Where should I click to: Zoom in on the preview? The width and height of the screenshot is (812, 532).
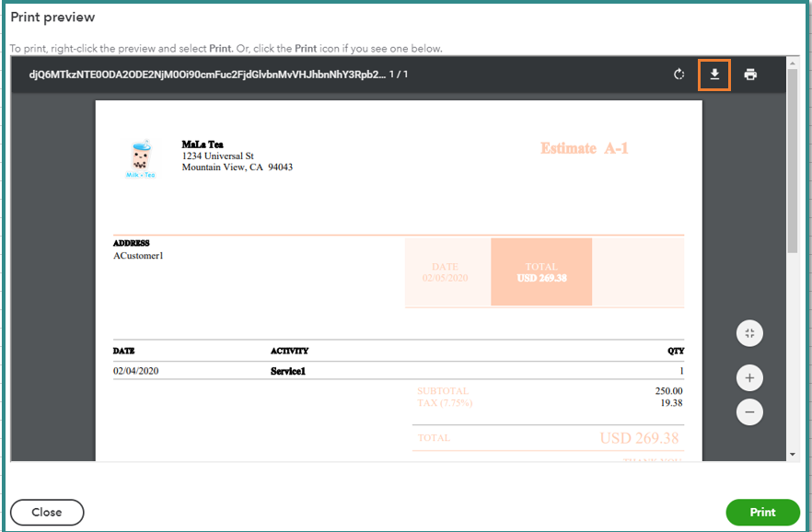pyautogui.click(x=749, y=377)
